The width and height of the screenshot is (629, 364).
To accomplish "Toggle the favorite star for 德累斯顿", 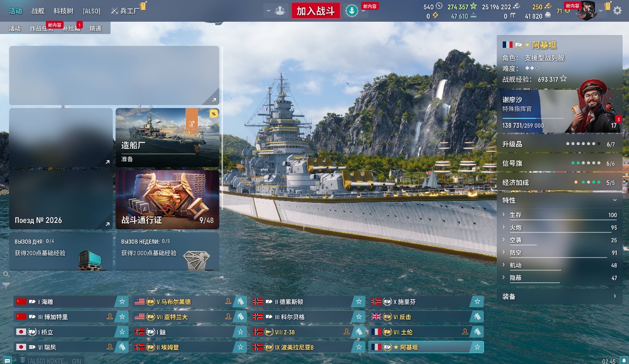I will [359, 301].
